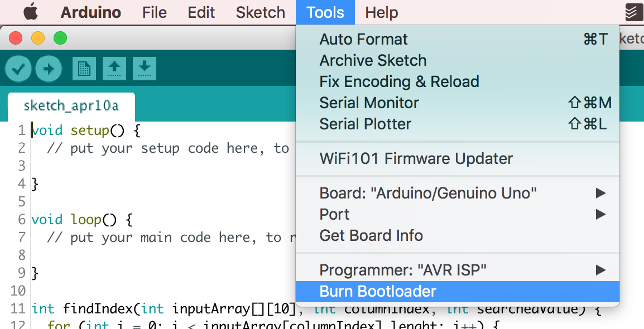Expand the Board: Arduino/Genuino Uno submenu
Image resolution: width=644 pixels, height=329 pixels.
point(458,193)
